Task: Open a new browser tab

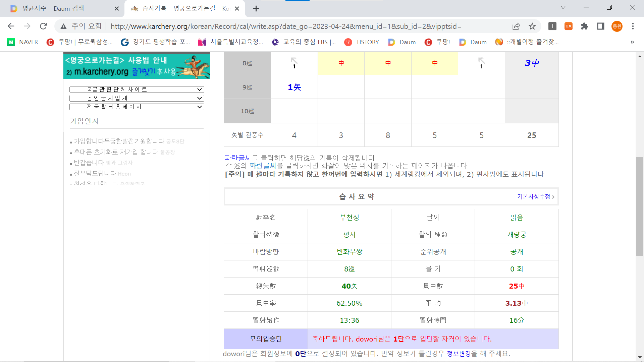Action: point(256,8)
